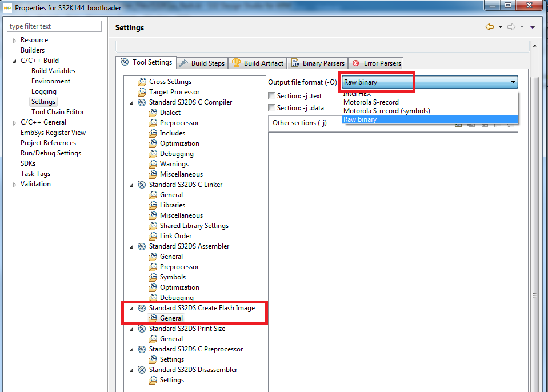Click the Error Parsers red icon
Image resolution: width=548 pixels, height=392 pixels.
tap(356, 63)
